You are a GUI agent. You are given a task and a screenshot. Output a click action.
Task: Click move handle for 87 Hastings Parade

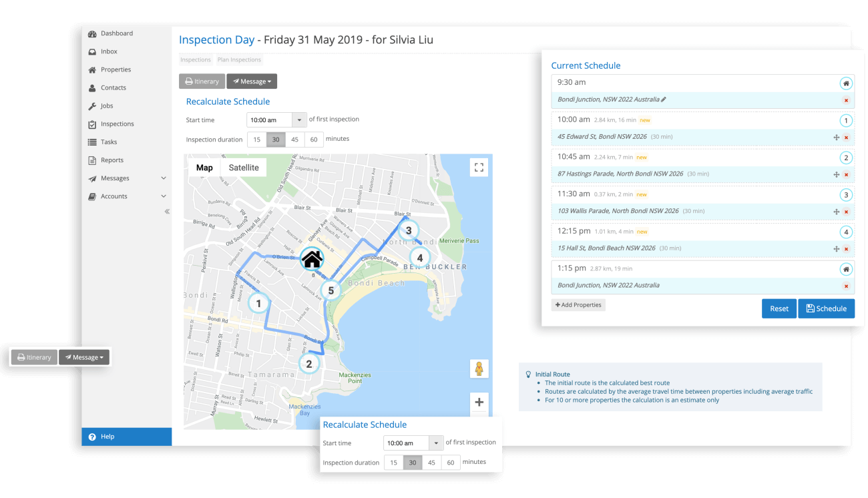pos(836,174)
